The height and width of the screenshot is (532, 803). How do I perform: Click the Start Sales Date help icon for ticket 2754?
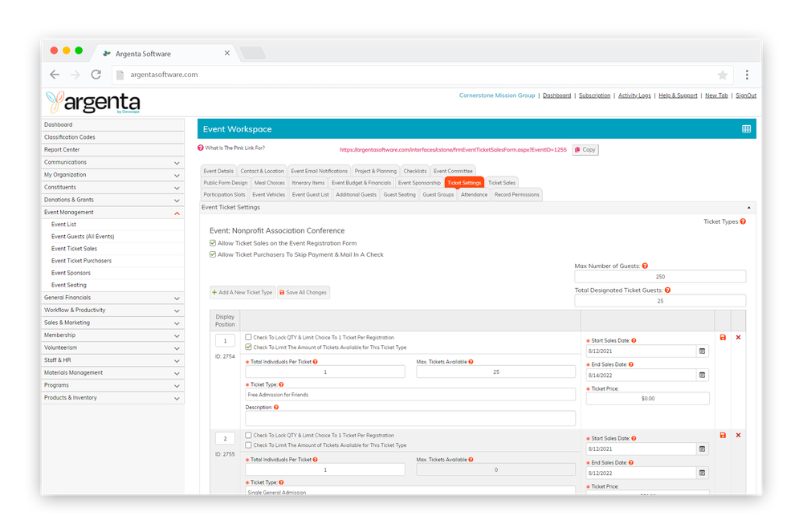pyautogui.click(x=634, y=341)
